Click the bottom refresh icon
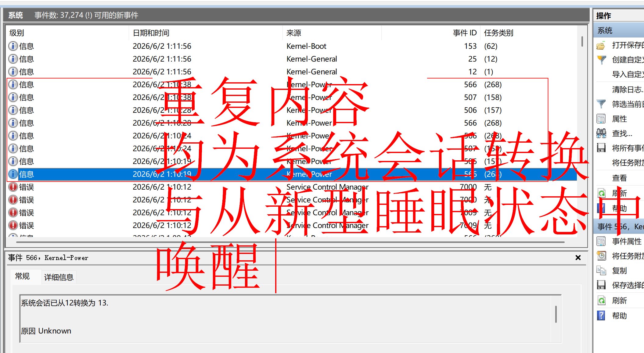The image size is (644, 353). coord(601,301)
